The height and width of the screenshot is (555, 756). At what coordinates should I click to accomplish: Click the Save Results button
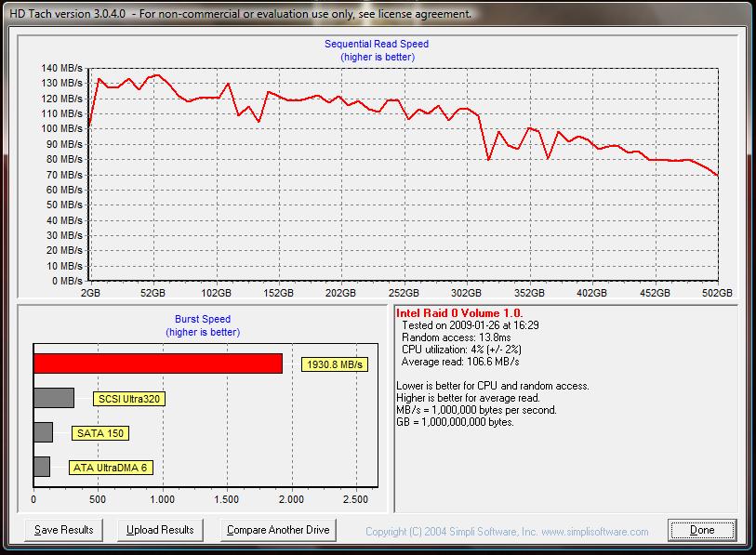point(64,530)
